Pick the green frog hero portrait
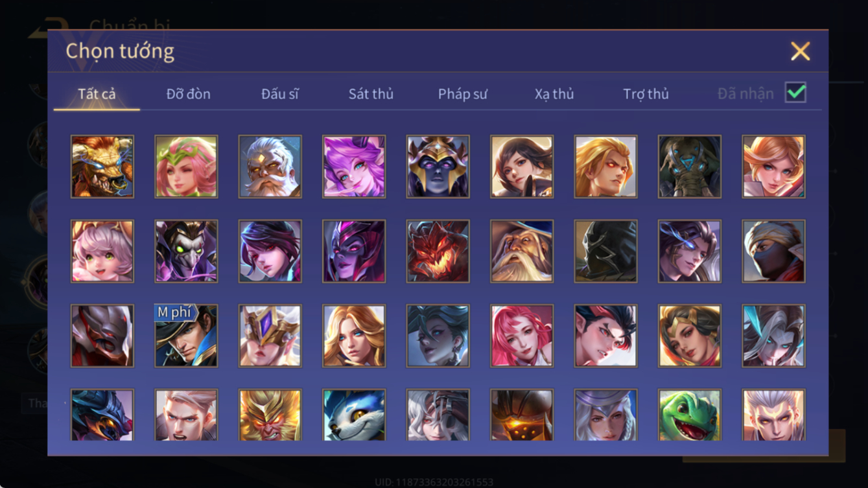868x488 pixels. [690, 415]
